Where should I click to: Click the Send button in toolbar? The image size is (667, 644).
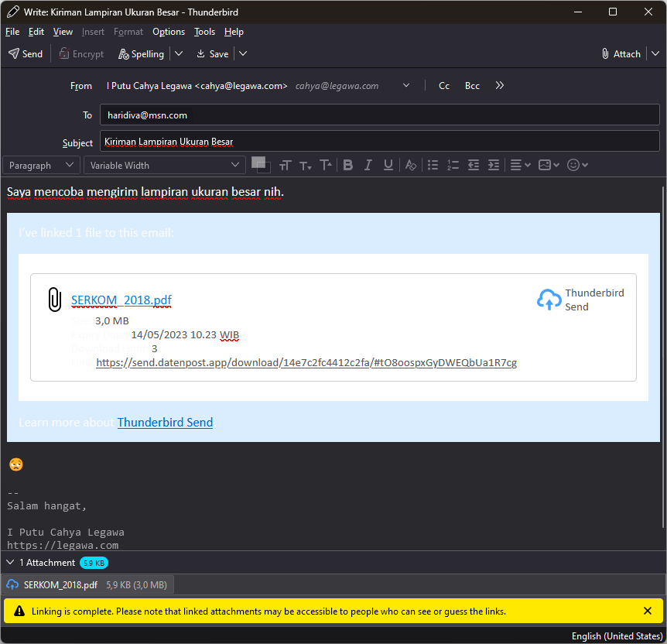point(26,54)
